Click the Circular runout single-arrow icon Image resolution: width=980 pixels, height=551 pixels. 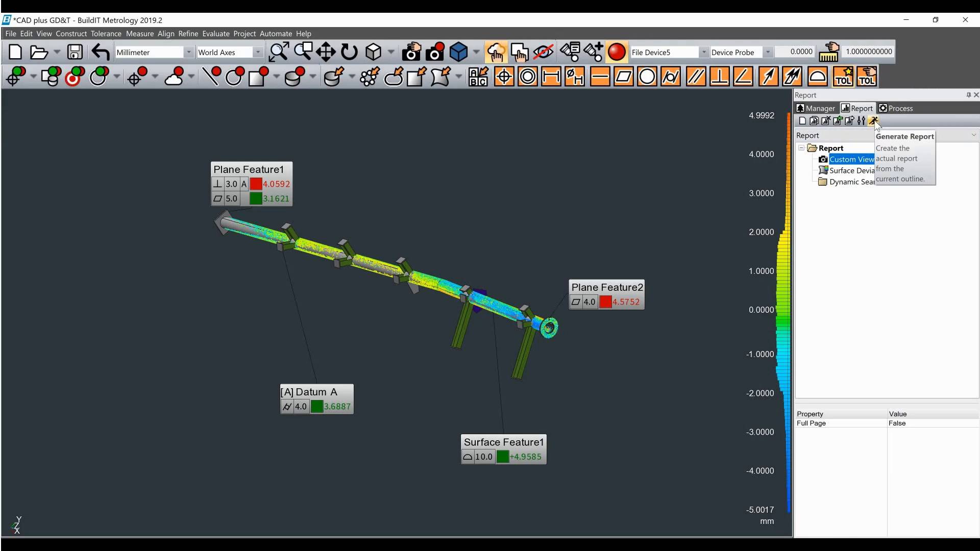768,77
